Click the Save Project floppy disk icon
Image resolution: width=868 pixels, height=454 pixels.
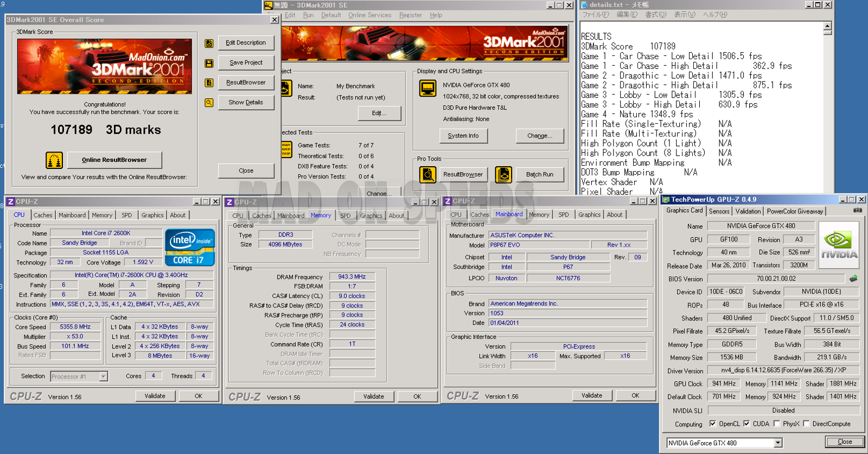click(x=209, y=64)
